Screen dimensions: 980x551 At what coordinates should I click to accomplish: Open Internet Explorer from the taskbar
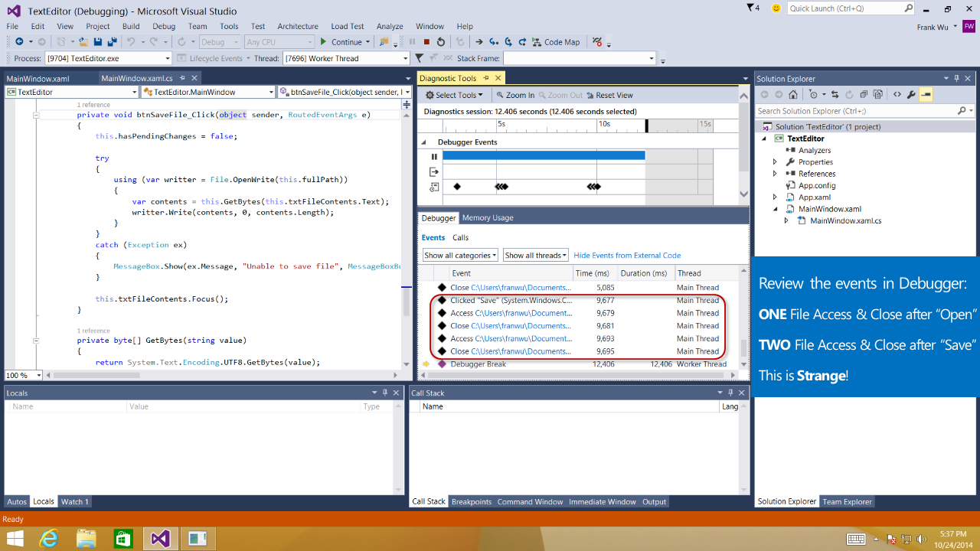click(x=48, y=539)
